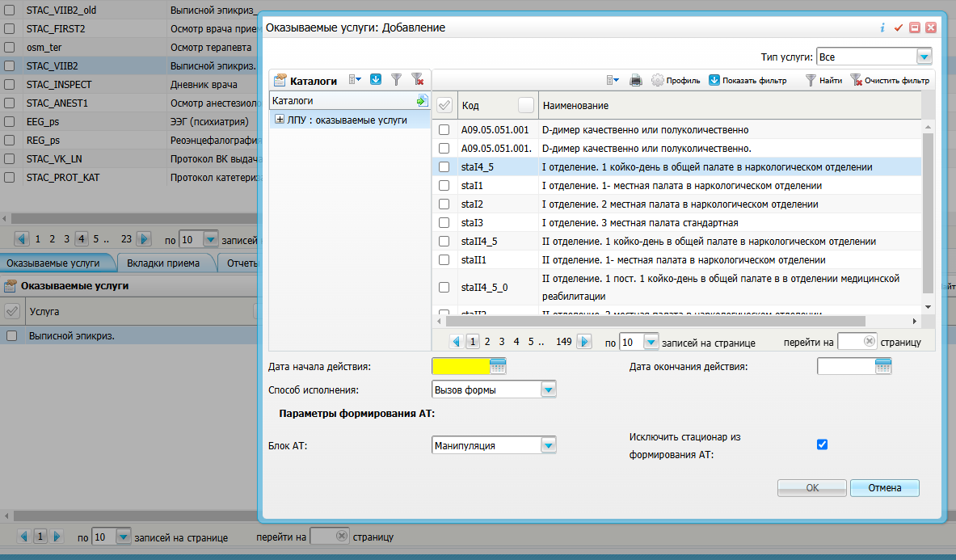Click Очистить фильтр in the services grid toolbar
Screen dimensions: 956x560
point(890,80)
